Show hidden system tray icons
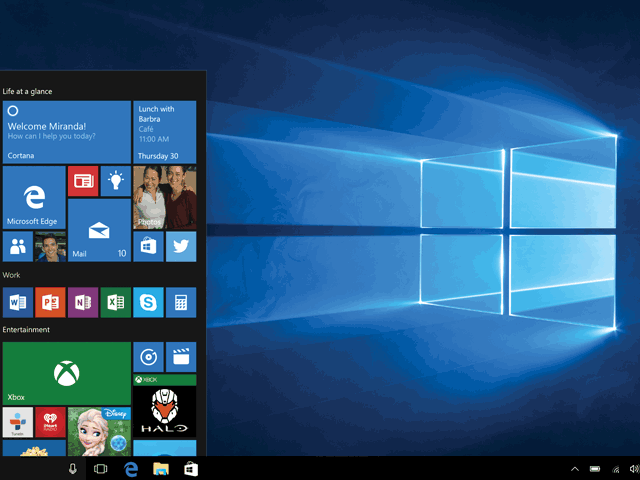Viewport: 640px width, 480px height. 575,469
